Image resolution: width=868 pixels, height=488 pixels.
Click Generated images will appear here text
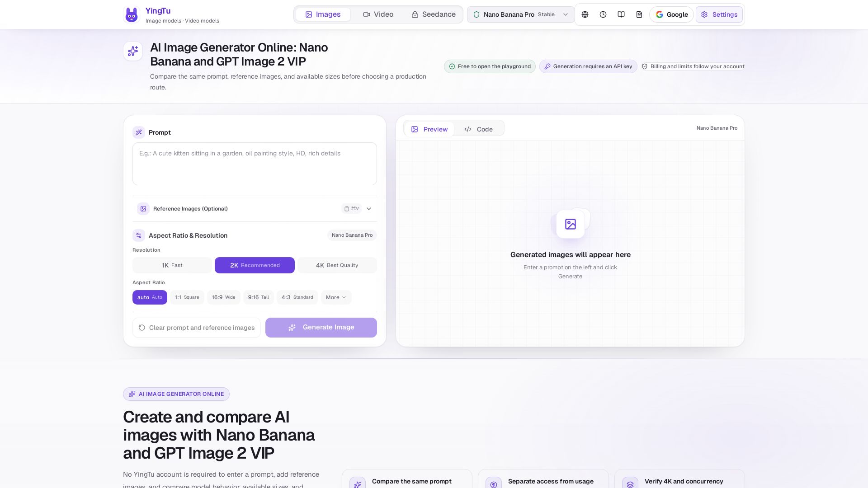(571, 254)
